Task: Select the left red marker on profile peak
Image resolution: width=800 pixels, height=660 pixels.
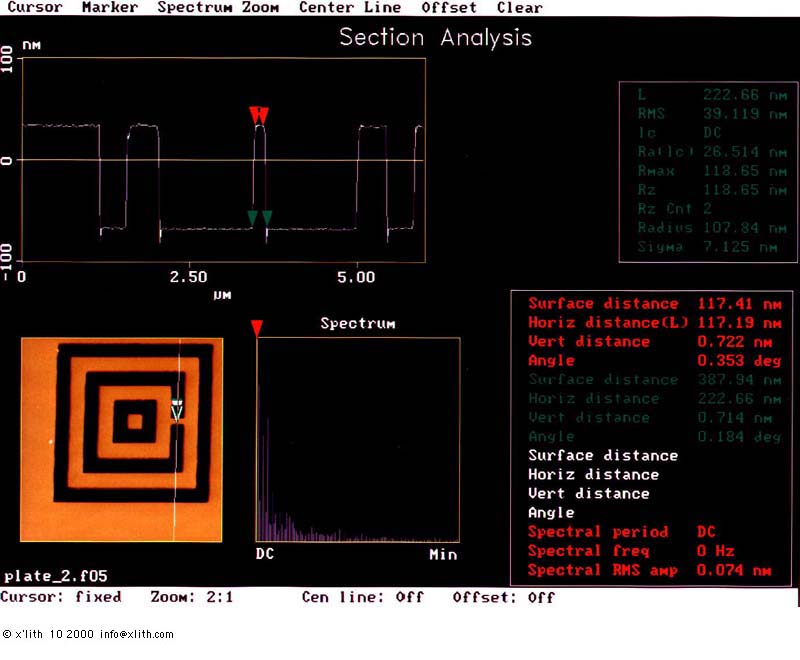Action: (x=255, y=115)
